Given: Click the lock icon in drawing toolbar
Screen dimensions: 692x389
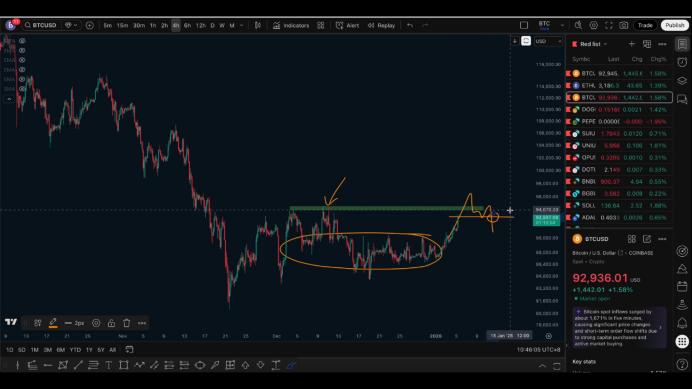Looking at the screenshot, I should (111, 323).
